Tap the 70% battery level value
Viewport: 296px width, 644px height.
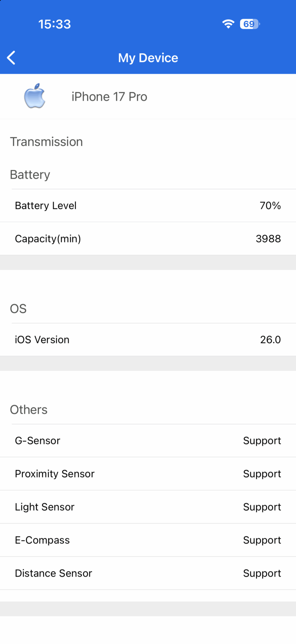tap(270, 206)
